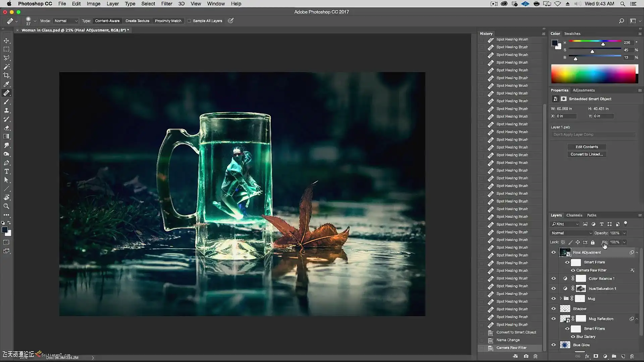Screen dimensions: 644x362
Task: Click the color spectrum picker ramp
Action: (x=593, y=74)
